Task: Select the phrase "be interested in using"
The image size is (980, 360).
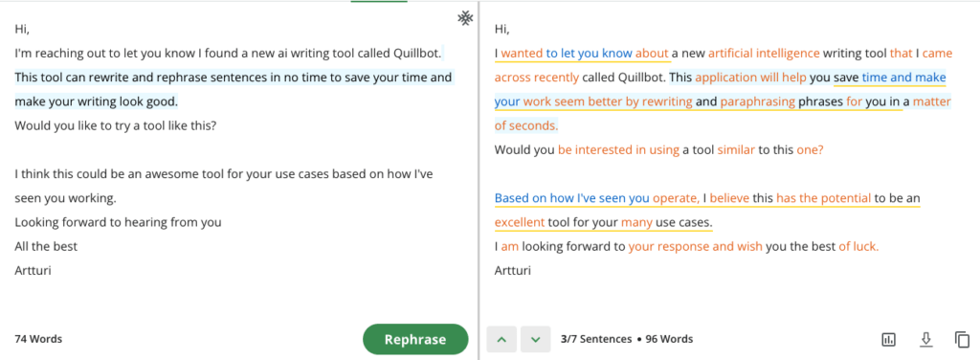Action: (619, 150)
